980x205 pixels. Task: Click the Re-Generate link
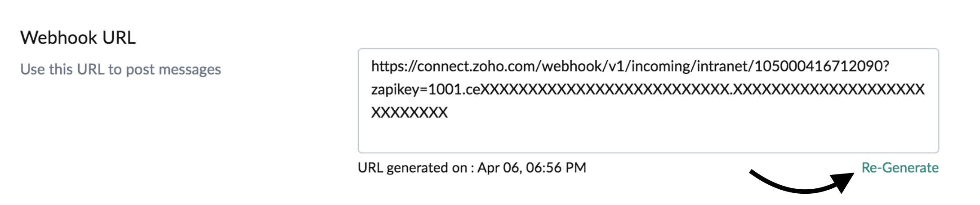point(900,168)
